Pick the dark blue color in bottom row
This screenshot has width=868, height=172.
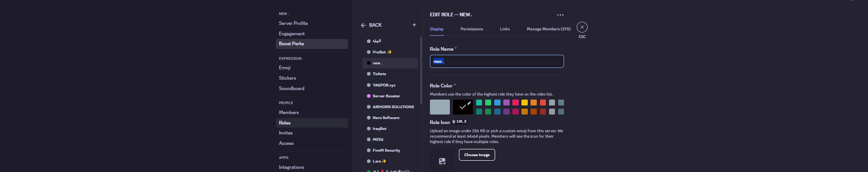(x=497, y=111)
